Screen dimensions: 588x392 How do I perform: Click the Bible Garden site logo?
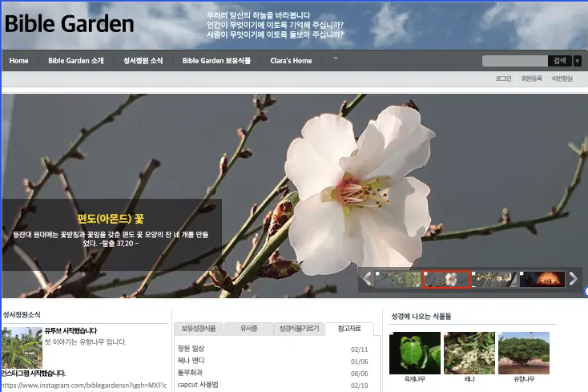click(70, 24)
